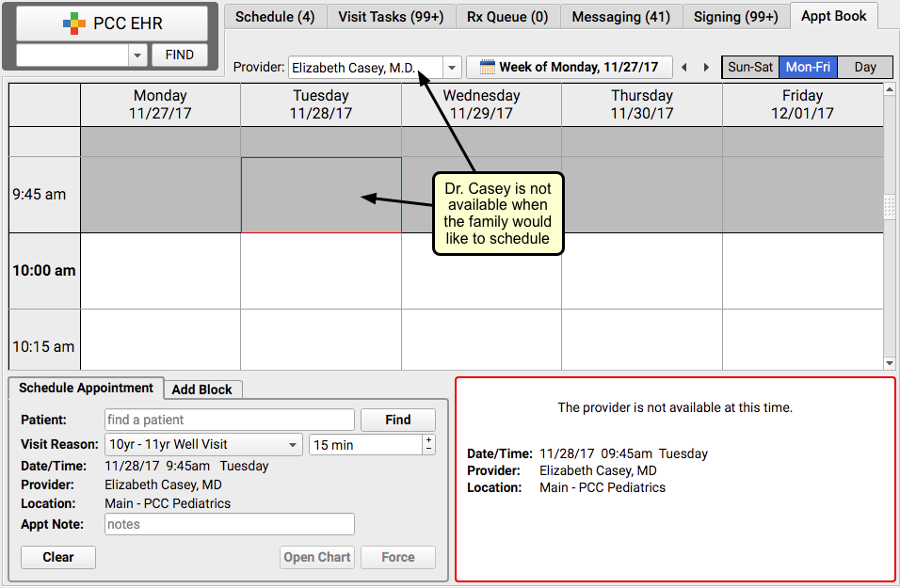Select Friday 10:00 am time slot
This screenshot has height=588, width=900.
click(x=802, y=271)
